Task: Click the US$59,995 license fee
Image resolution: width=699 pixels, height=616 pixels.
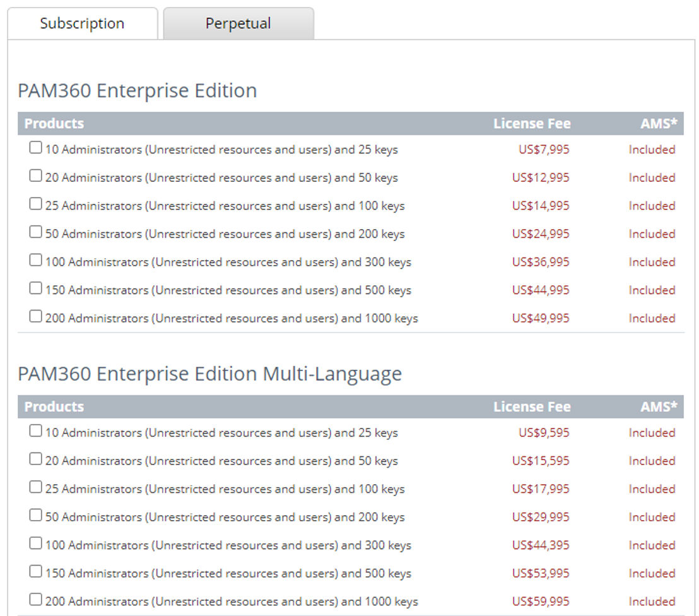Action: tap(541, 601)
